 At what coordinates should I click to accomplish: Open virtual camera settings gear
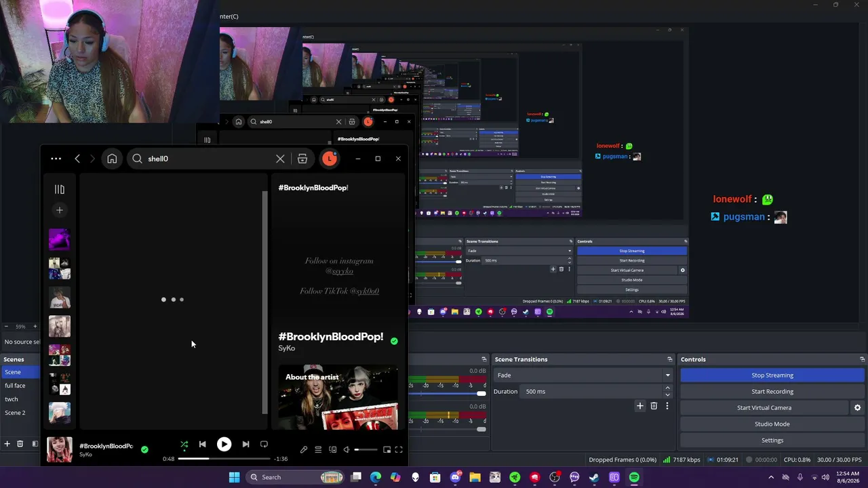click(857, 408)
